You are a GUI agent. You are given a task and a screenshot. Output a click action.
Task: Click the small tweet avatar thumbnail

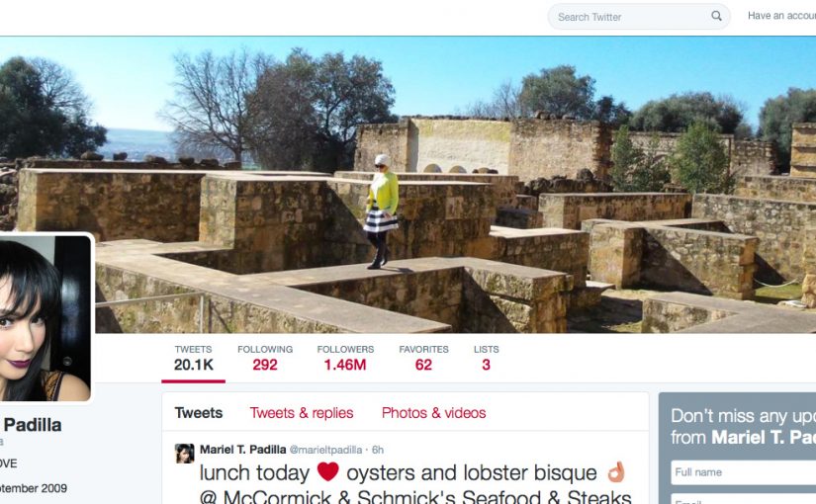[184, 453]
